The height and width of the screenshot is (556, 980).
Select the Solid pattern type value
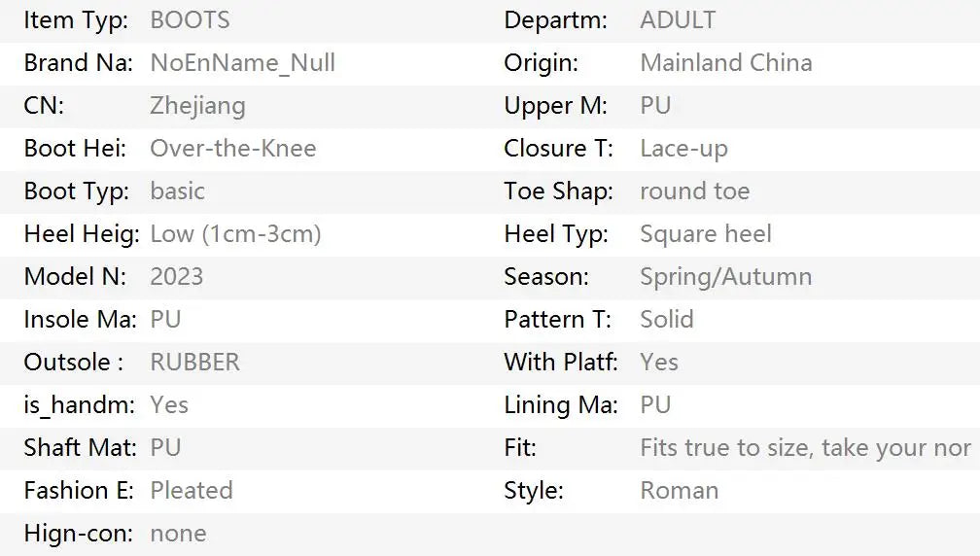(667, 320)
